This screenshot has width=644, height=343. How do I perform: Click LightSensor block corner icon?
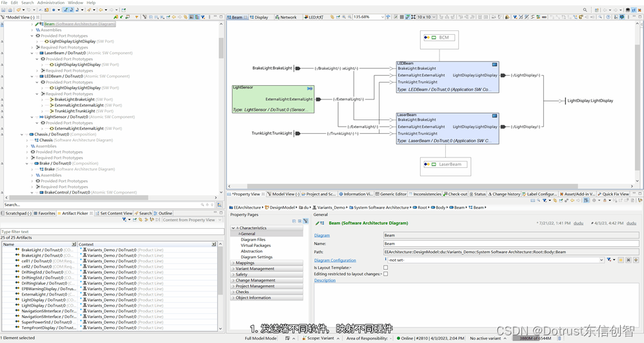(310, 88)
